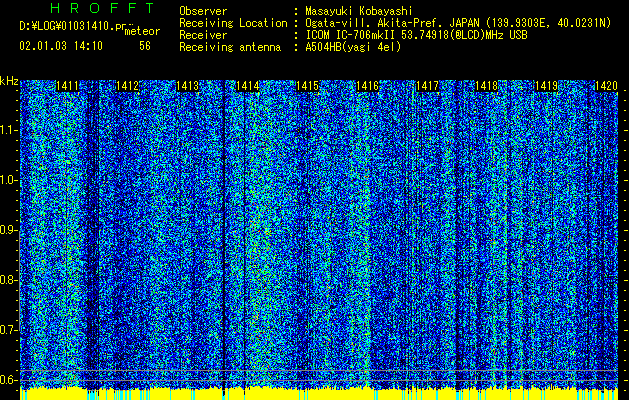Click the 1411 time marker
Viewport: 629px width, 400px height.
tap(67, 86)
